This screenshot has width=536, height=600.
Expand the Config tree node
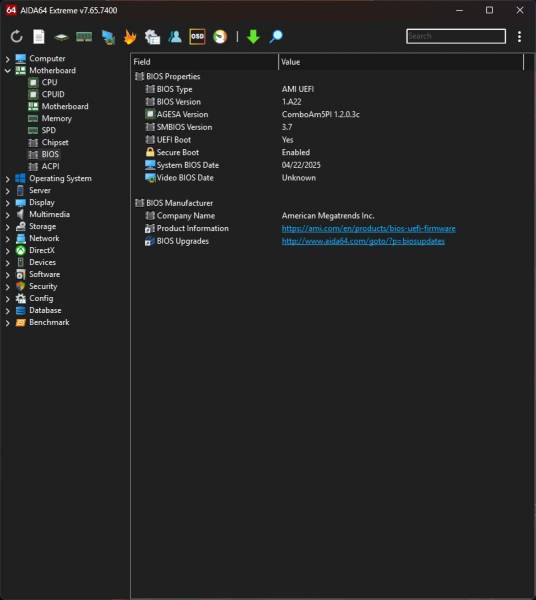tap(7, 299)
